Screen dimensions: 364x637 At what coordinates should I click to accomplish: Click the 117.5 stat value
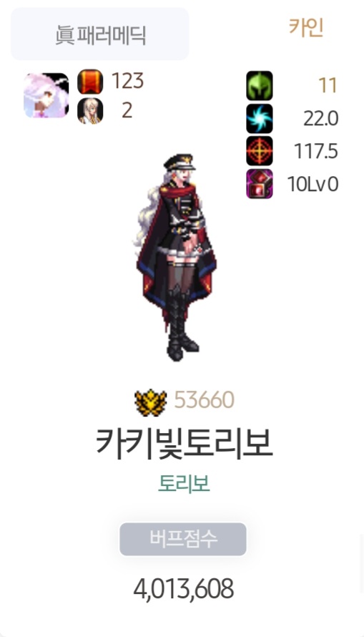pos(316,152)
